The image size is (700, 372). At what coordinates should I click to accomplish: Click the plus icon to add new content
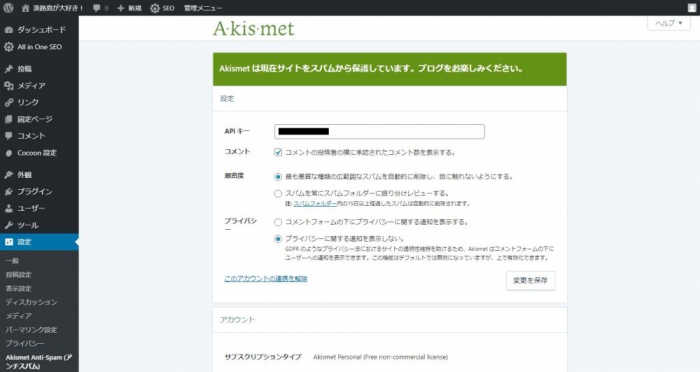[121, 8]
